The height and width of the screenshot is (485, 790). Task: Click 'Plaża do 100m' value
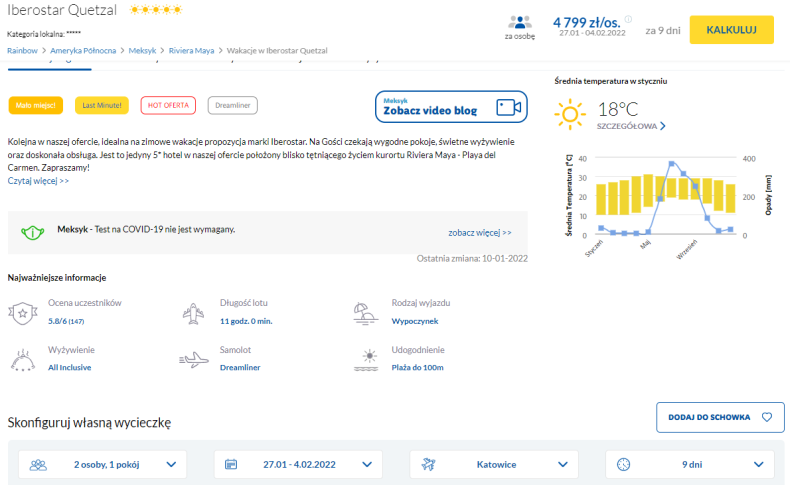(417, 367)
